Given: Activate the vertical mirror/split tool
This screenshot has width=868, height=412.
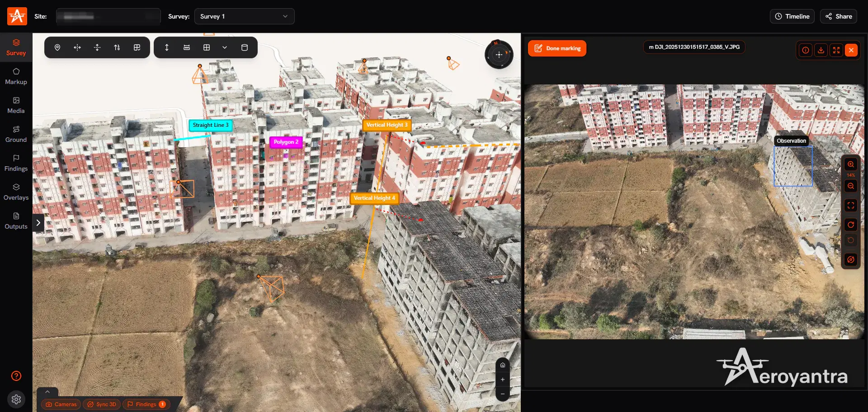Looking at the screenshot, I should click(x=97, y=47).
